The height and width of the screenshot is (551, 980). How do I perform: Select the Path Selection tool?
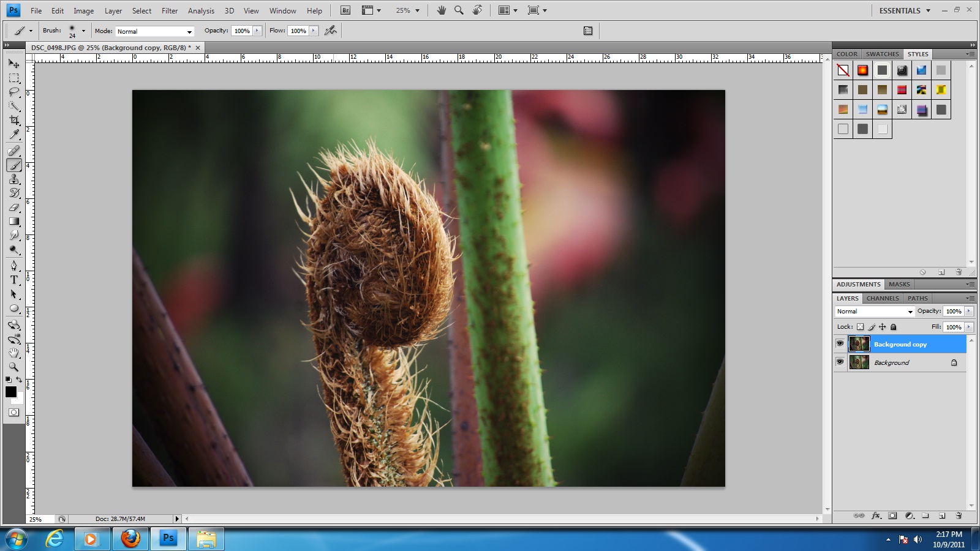click(14, 294)
